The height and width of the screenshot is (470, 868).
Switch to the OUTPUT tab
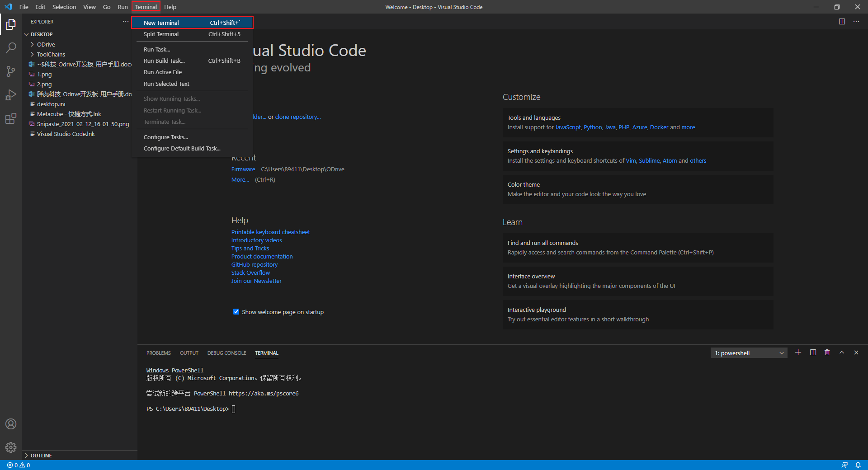(189, 353)
